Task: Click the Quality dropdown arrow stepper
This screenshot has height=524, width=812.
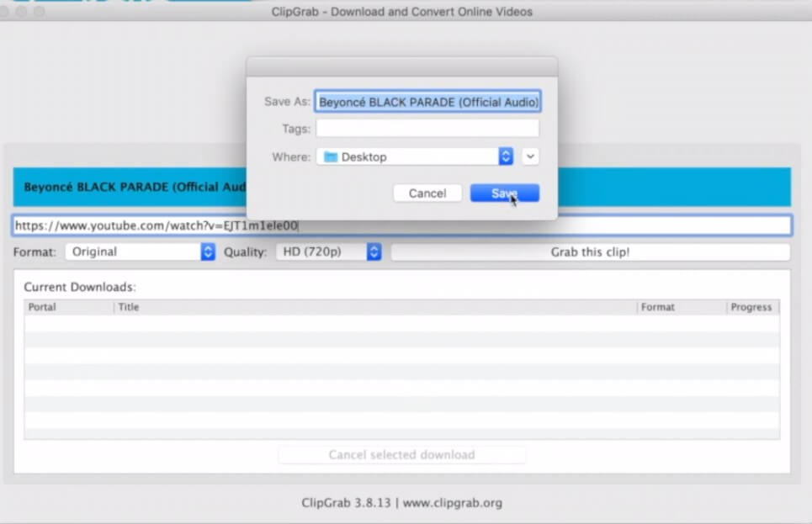Action: [x=374, y=251]
